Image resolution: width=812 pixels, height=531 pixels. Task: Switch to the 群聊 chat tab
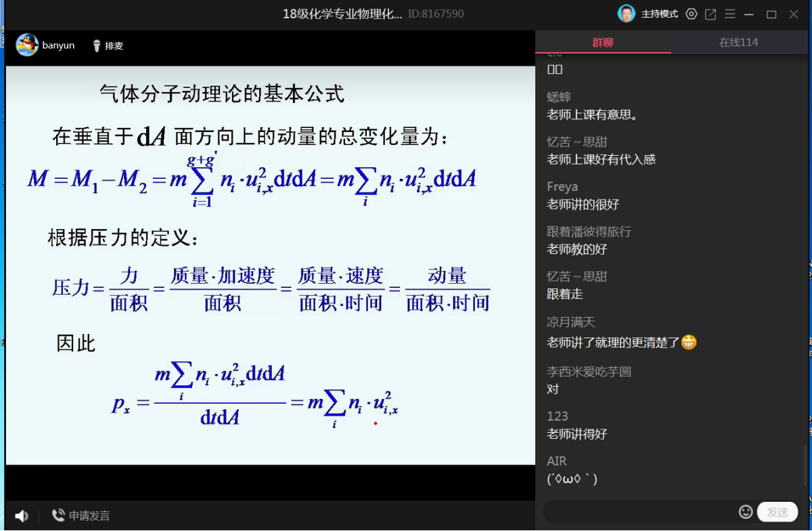(603, 42)
